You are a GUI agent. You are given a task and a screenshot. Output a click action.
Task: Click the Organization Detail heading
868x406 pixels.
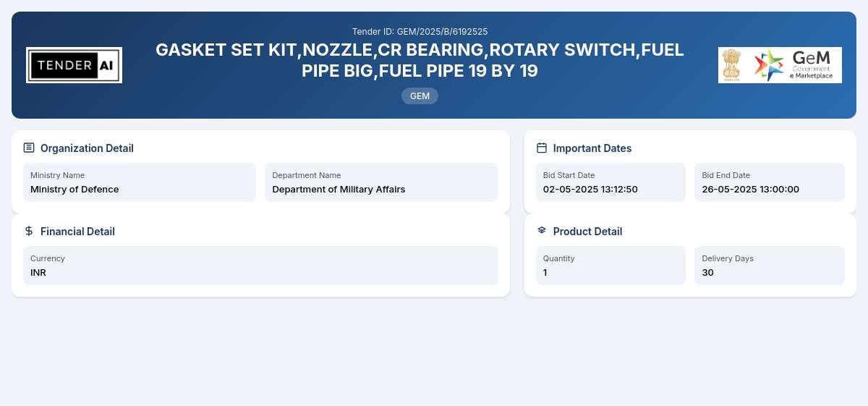click(87, 148)
